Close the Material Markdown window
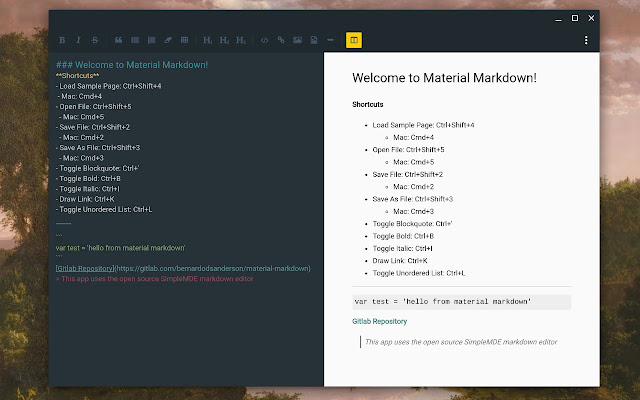This screenshot has height=400, width=640. coord(591,18)
